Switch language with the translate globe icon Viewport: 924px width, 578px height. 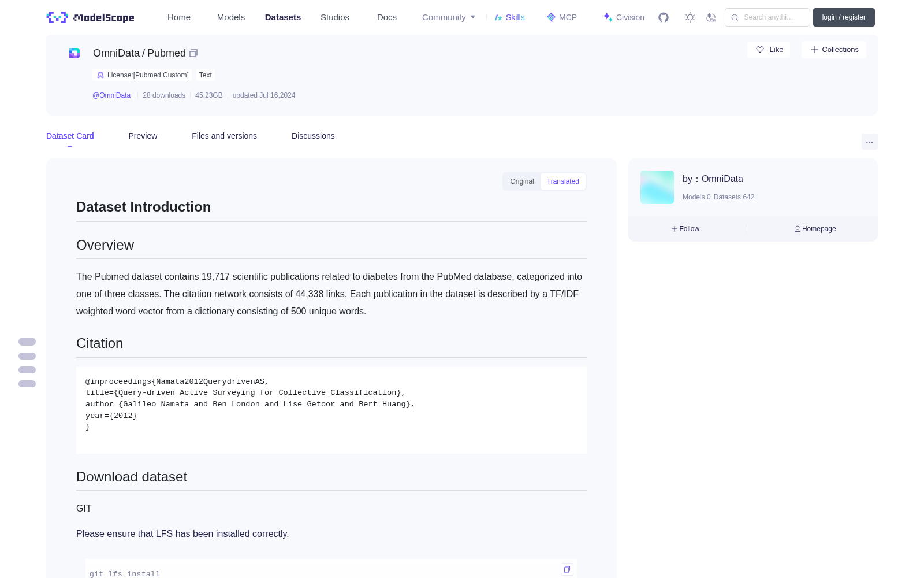coord(711,17)
